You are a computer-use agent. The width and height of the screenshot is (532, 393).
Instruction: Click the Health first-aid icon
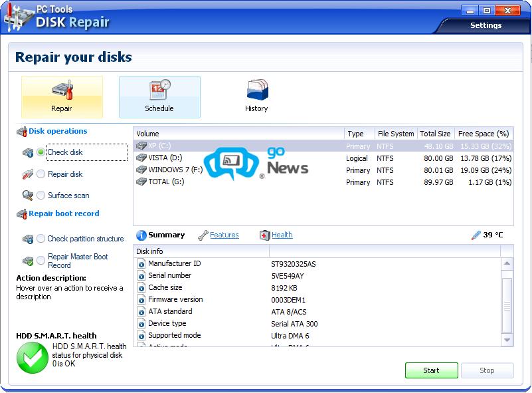264,235
